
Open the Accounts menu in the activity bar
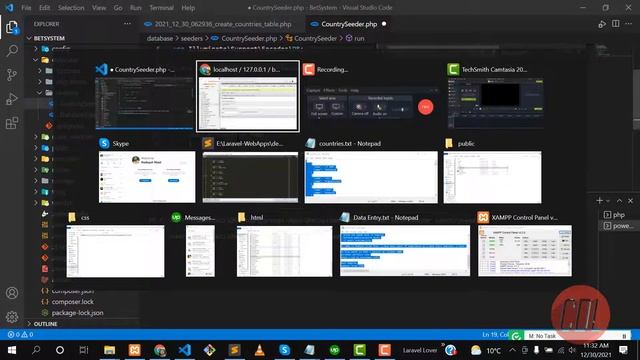(x=12, y=293)
